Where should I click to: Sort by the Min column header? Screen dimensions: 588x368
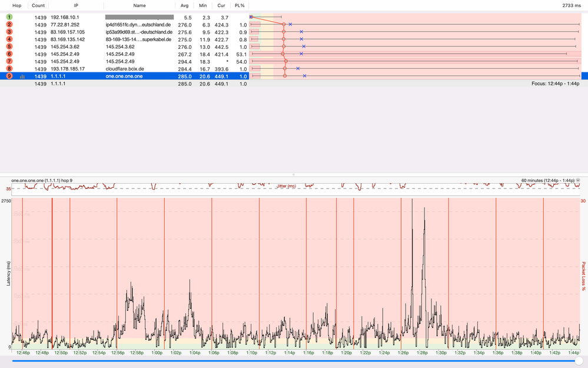[x=203, y=6]
